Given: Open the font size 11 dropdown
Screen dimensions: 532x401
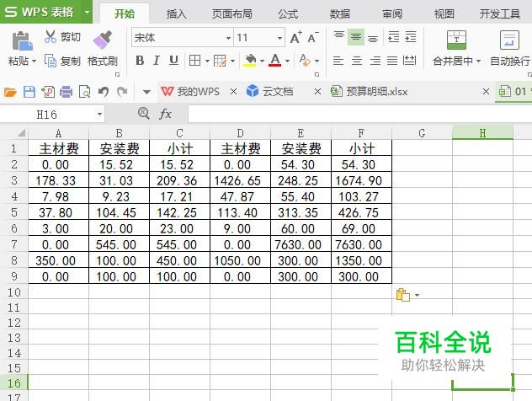Looking at the screenshot, I should point(279,38).
